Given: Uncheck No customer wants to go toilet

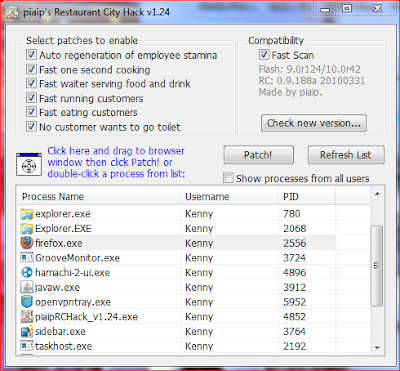Looking at the screenshot, I should pyautogui.click(x=31, y=127).
